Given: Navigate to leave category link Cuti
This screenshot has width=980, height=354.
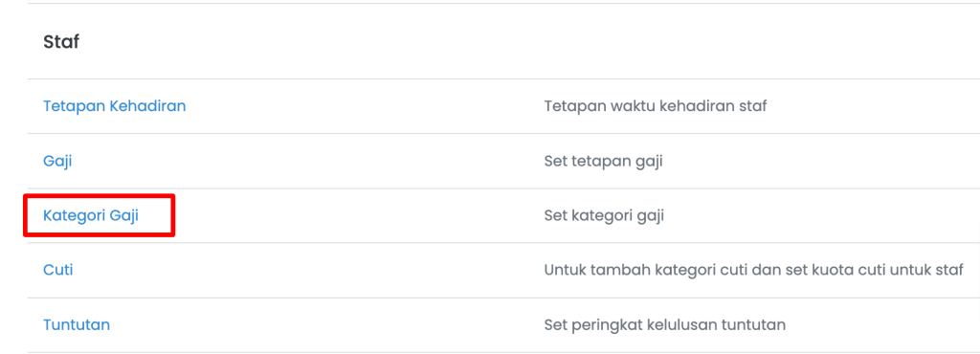Looking at the screenshot, I should [x=58, y=271].
